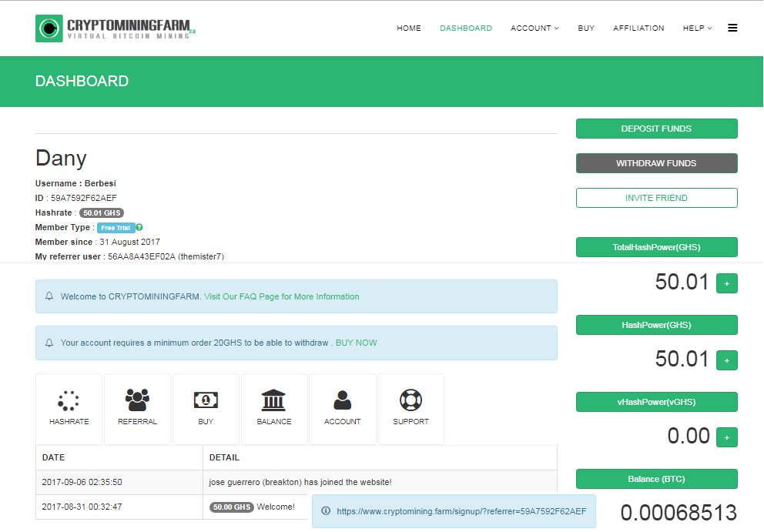Click the Balance (BTC) header button
764x532 pixels.
656,479
